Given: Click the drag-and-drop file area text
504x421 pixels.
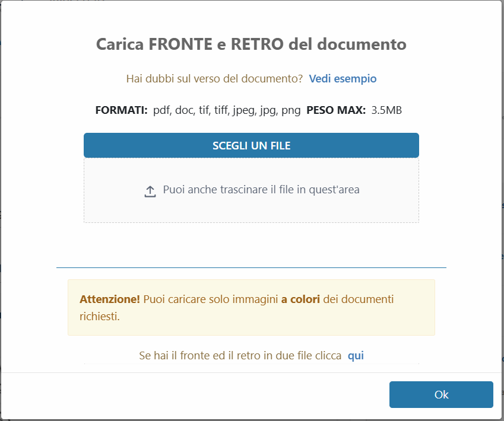Looking at the screenshot, I should (x=261, y=190).
